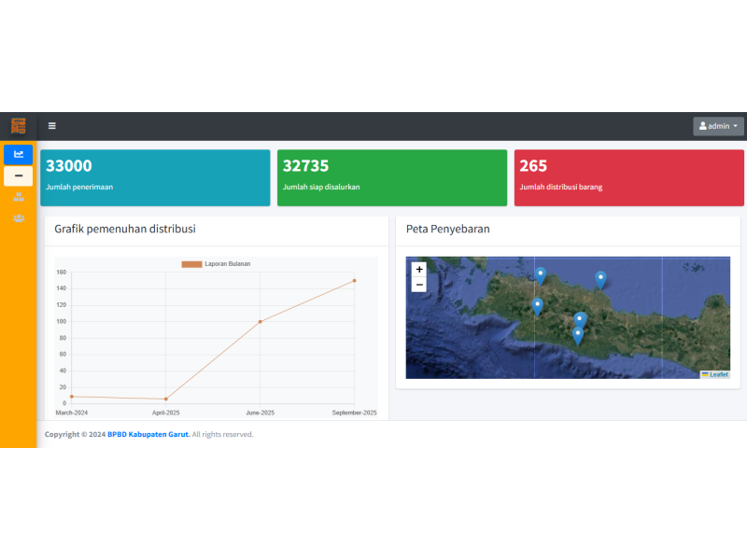Click the southernmost map marker pin

[x=577, y=335]
